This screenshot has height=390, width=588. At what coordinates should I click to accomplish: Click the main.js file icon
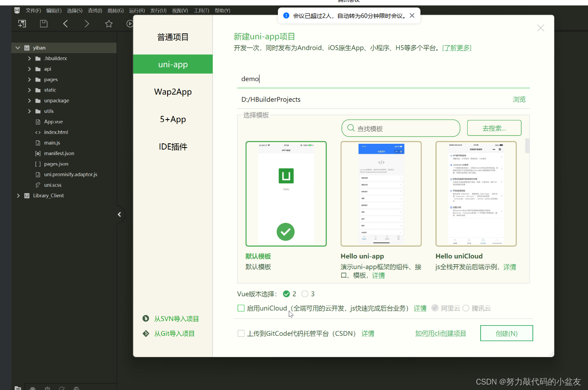pyautogui.click(x=38, y=143)
